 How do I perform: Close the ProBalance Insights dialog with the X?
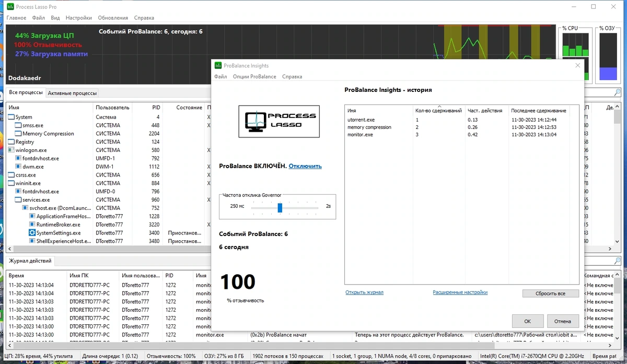(578, 66)
